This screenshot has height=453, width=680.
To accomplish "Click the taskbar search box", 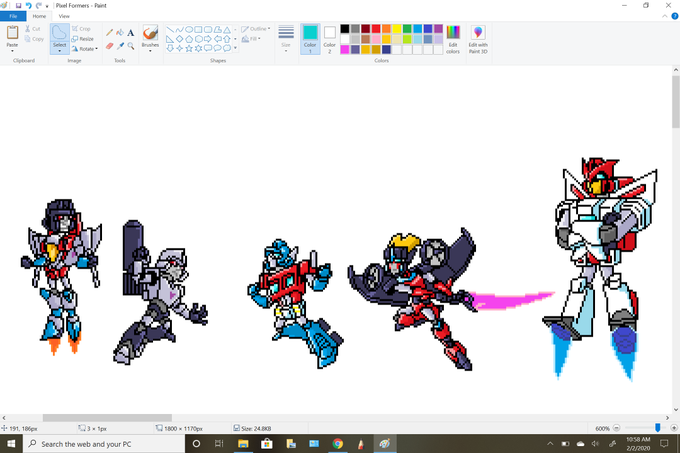I will tap(104, 444).
